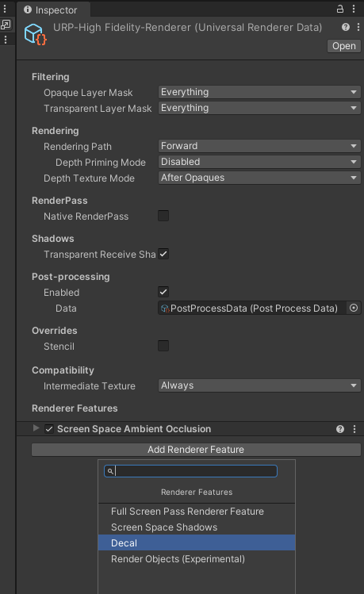
Task: Focus the renderer features search field
Action: (x=190, y=471)
